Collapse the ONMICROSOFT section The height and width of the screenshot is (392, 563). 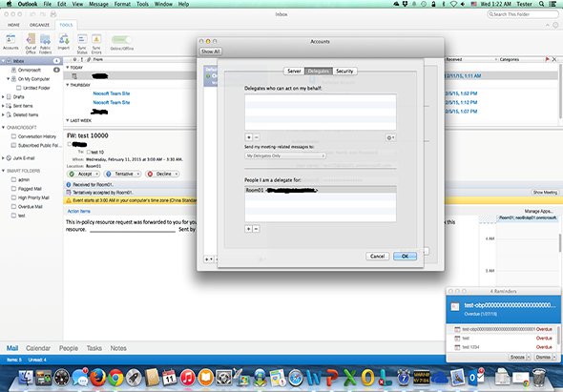[x=3, y=127]
